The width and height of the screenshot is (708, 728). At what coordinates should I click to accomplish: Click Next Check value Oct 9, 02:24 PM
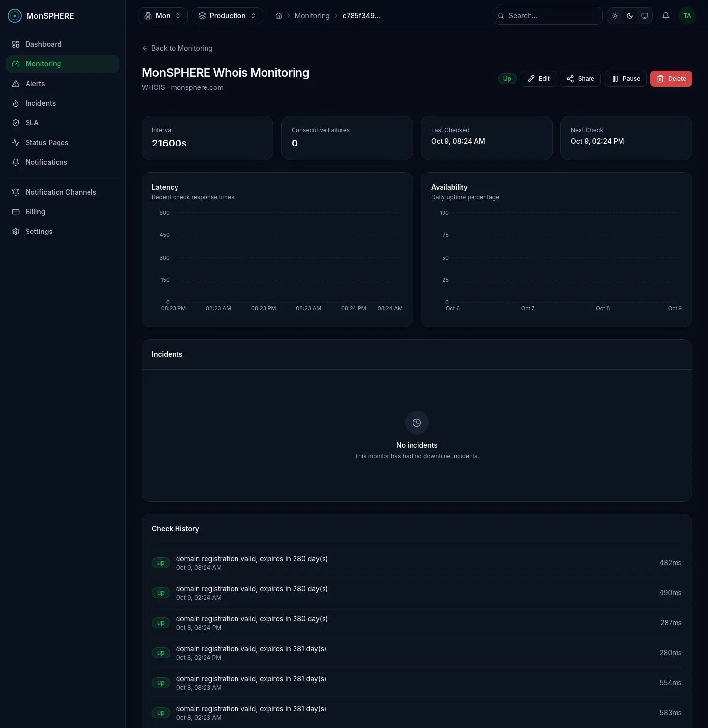pyautogui.click(x=597, y=141)
